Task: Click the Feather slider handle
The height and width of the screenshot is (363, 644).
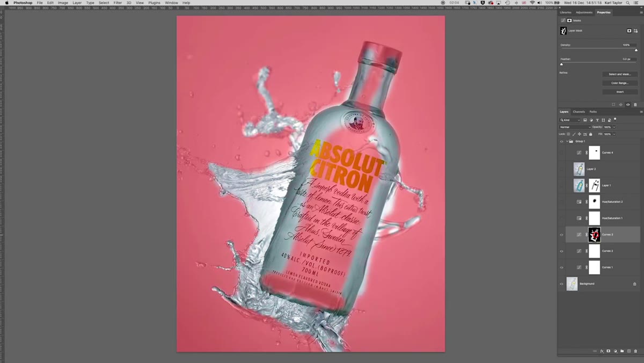Action: coord(561,64)
